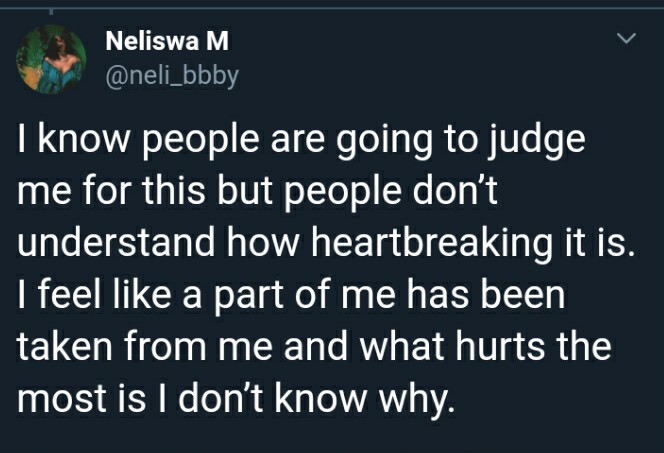Open the @neli_bbby handle
The image size is (664, 453).
[x=172, y=76]
